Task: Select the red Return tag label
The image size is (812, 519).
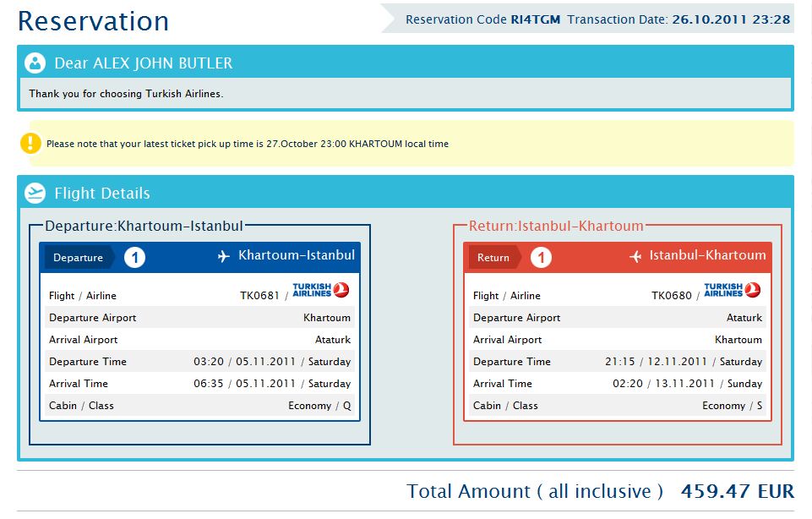Action: 494,258
